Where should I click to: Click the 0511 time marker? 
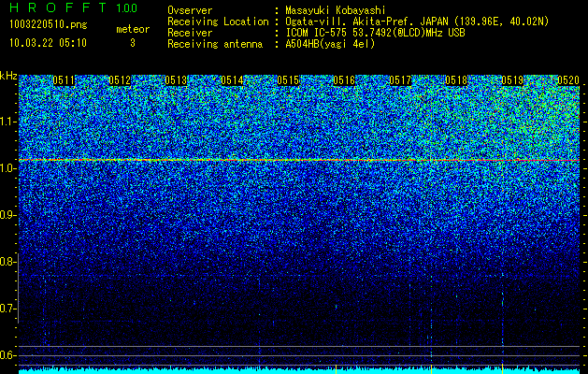pos(64,80)
